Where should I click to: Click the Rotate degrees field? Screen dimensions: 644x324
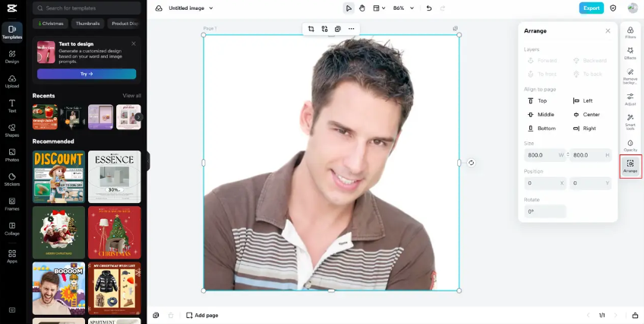[x=545, y=211]
